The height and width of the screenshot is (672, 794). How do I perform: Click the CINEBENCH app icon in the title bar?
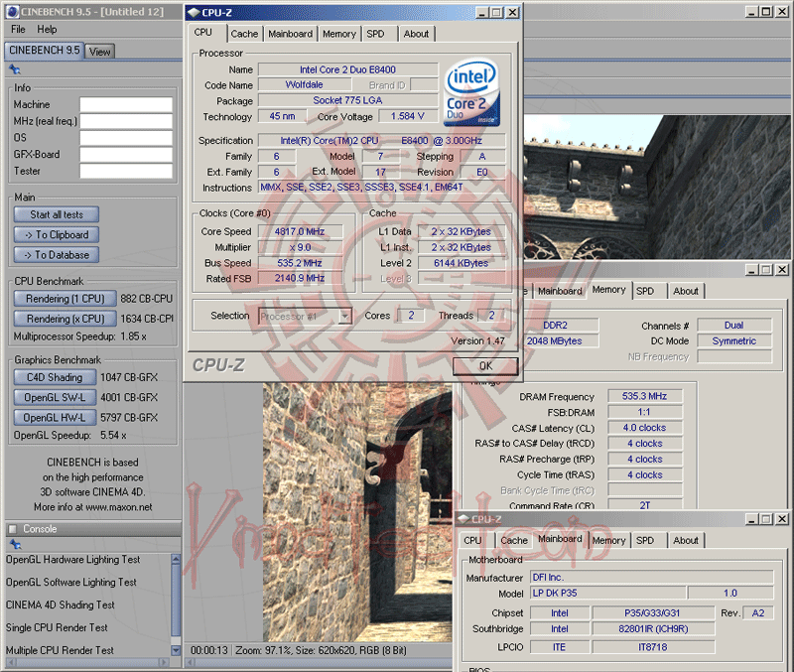[13, 12]
